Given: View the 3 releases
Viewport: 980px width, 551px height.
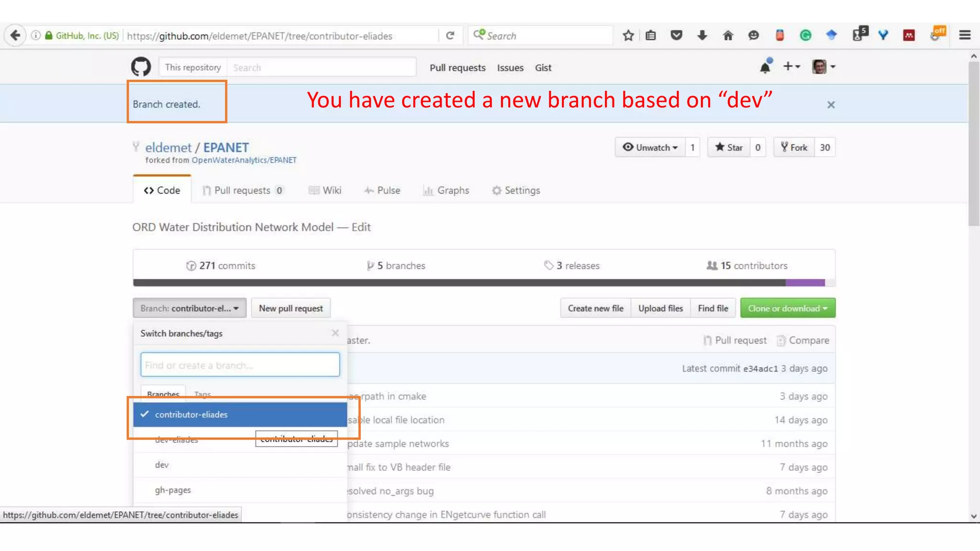Looking at the screenshot, I should [x=572, y=265].
